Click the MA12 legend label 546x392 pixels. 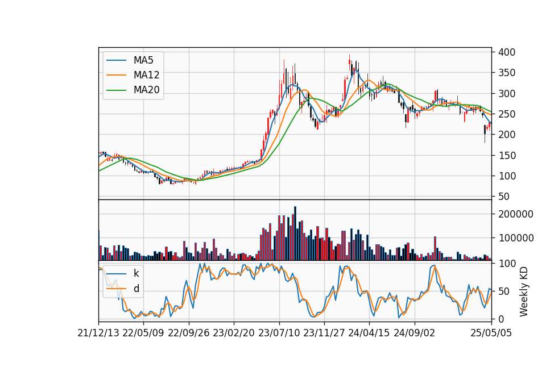point(146,75)
